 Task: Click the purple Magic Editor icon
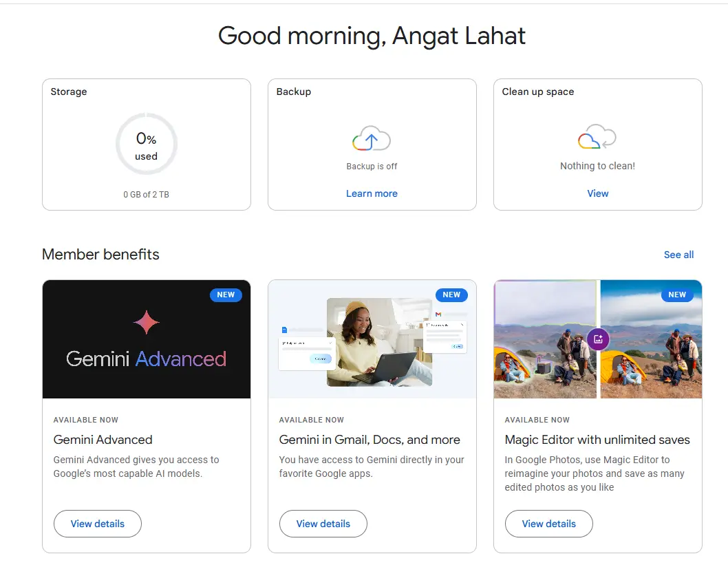click(x=598, y=339)
